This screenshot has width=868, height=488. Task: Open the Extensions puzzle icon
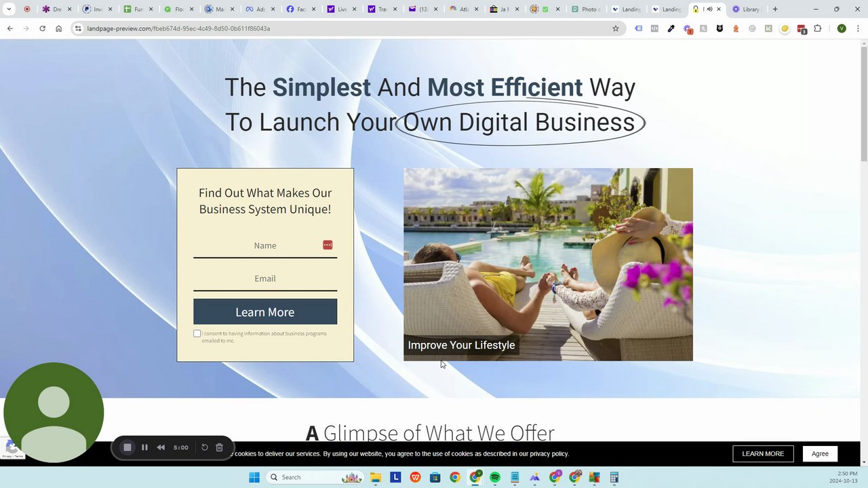[x=817, y=28]
